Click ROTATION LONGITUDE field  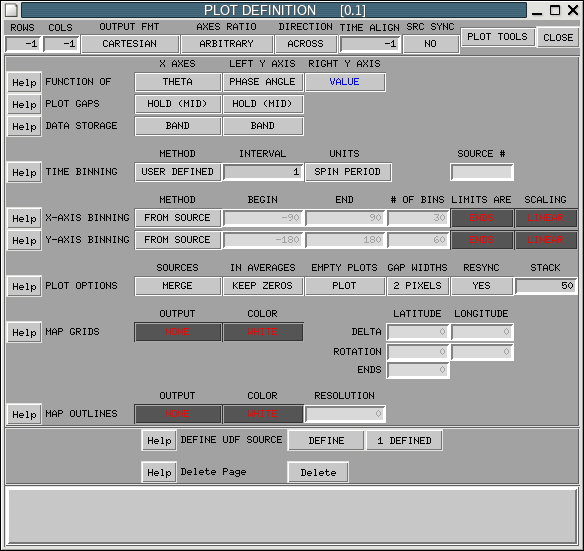(482, 352)
